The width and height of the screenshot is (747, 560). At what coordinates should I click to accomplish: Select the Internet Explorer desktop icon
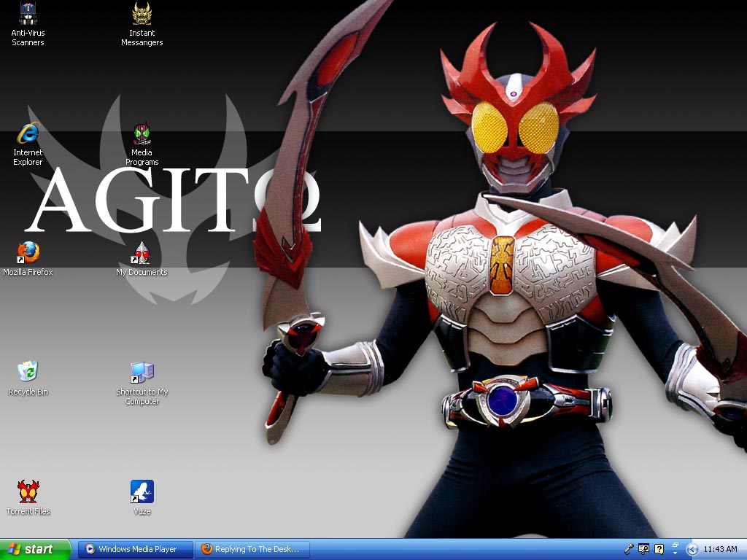click(x=28, y=144)
